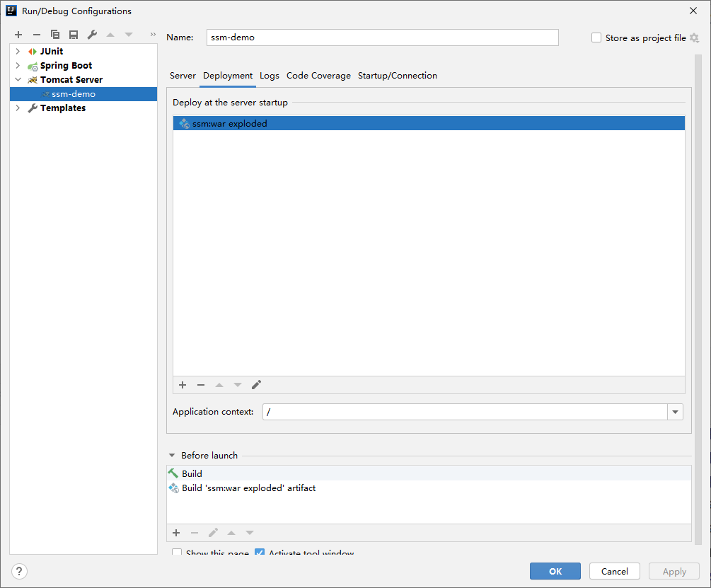The image size is (711, 588).
Task: Move Before launch task up arrow
Action: click(231, 533)
